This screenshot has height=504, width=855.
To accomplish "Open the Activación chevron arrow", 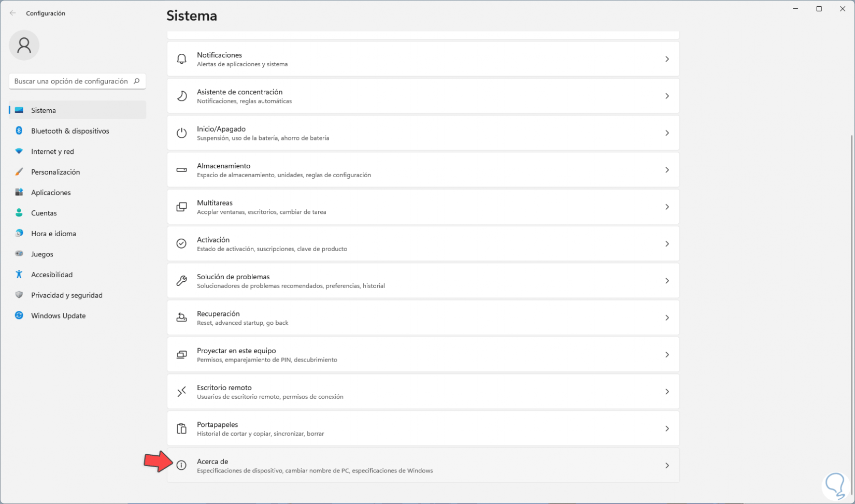I will [667, 244].
